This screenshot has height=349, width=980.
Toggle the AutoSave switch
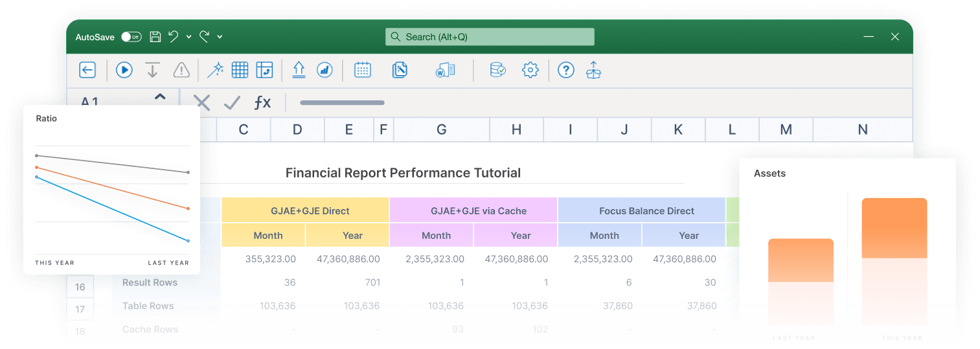131,37
